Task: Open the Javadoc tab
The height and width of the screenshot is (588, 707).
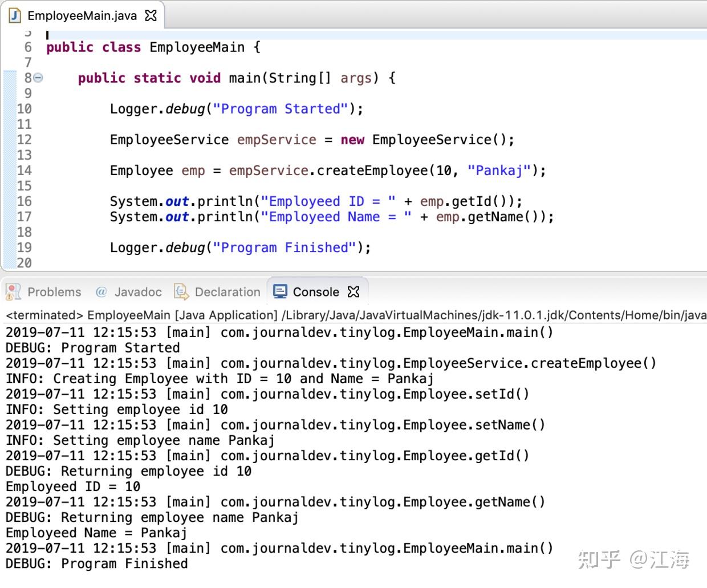Action: (129, 292)
